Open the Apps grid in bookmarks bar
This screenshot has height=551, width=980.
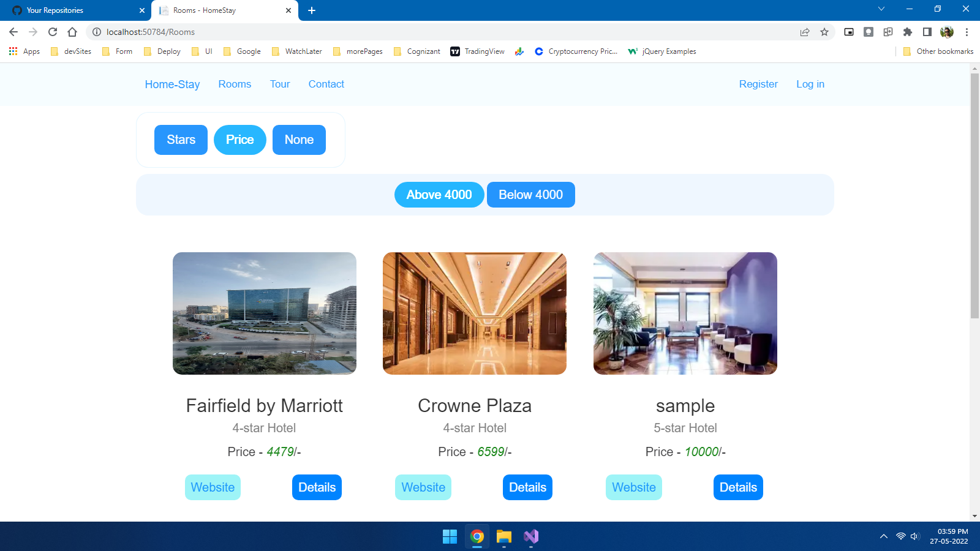click(x=24, y=51)
